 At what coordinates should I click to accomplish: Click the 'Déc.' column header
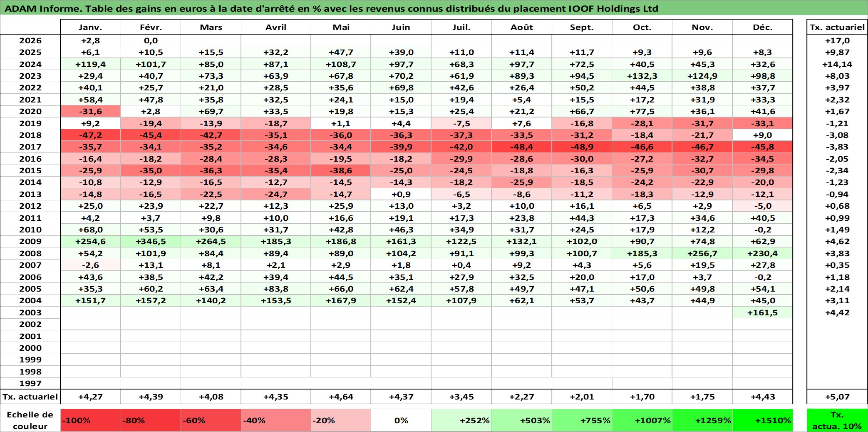pyautogui.click(x=763, y=27)
